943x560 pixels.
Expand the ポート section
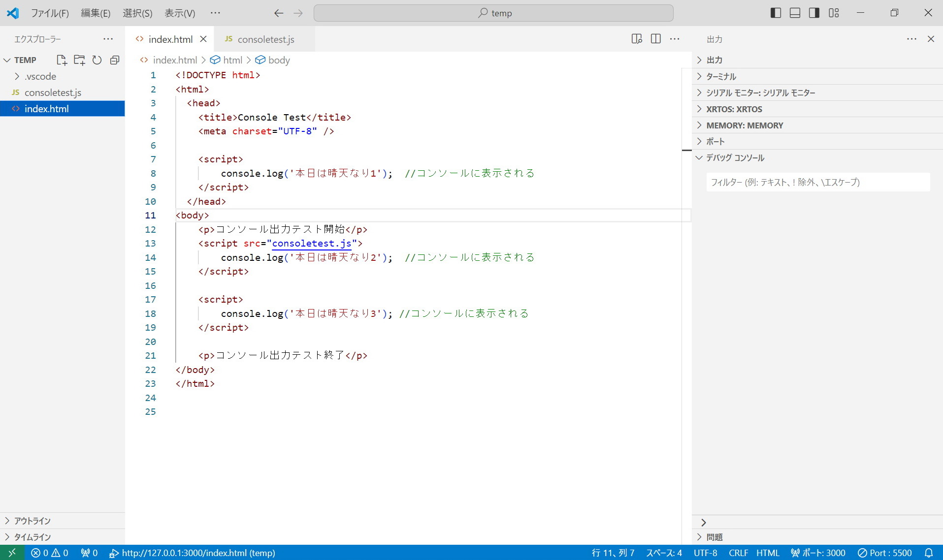click(x=817, y=141)
